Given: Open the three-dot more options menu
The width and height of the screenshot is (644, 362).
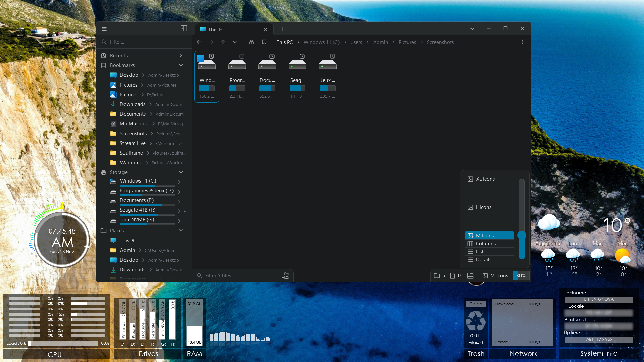Looking at the screenshot, I should tap(522, 42).
